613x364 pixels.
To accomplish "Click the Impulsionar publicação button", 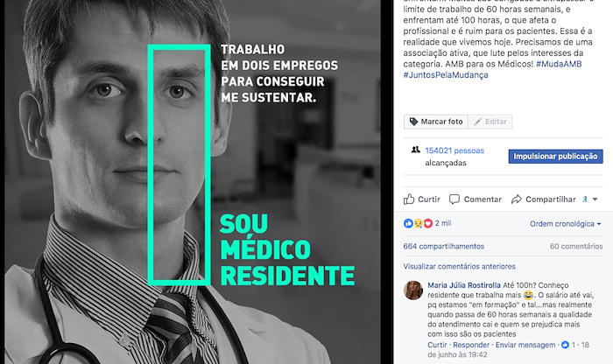I will point(555,157).
